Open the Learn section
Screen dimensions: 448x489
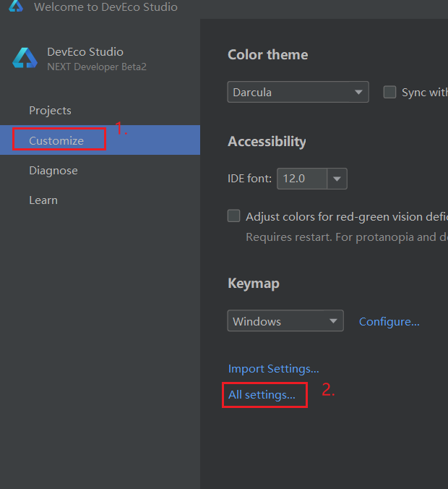pyautogui.click(x=43, y=200)
